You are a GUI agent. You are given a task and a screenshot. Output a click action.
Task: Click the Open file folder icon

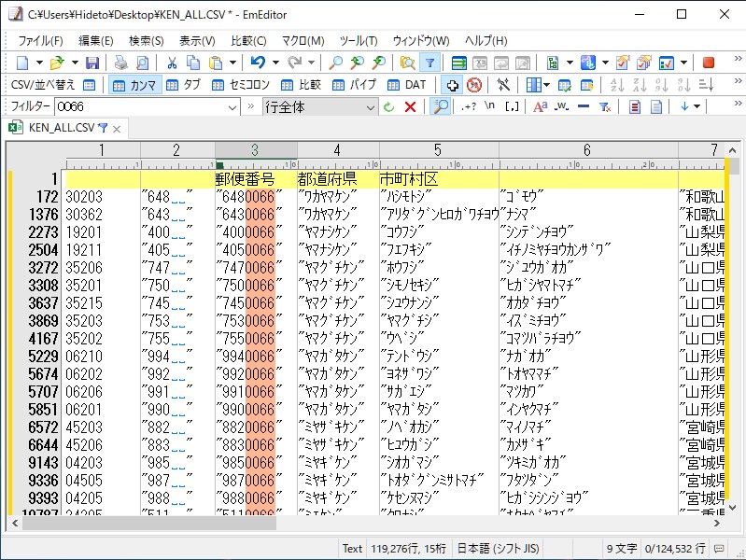(57, 63)
